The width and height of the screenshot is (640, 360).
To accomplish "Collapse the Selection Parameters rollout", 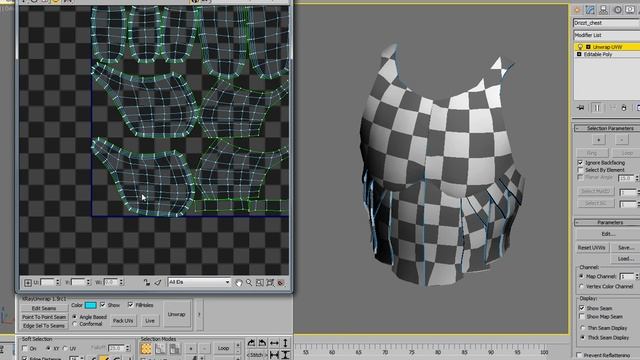I will click(578, 128).
